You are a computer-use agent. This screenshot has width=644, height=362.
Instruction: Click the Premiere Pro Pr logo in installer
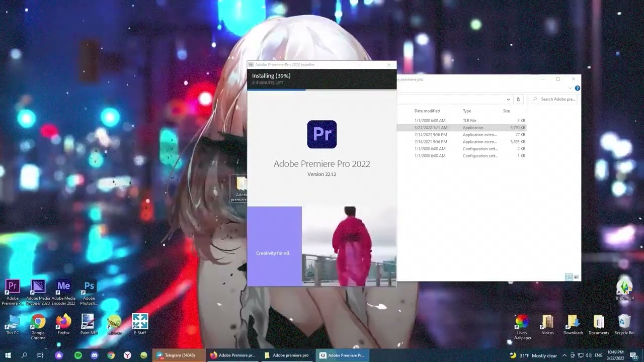321,134
